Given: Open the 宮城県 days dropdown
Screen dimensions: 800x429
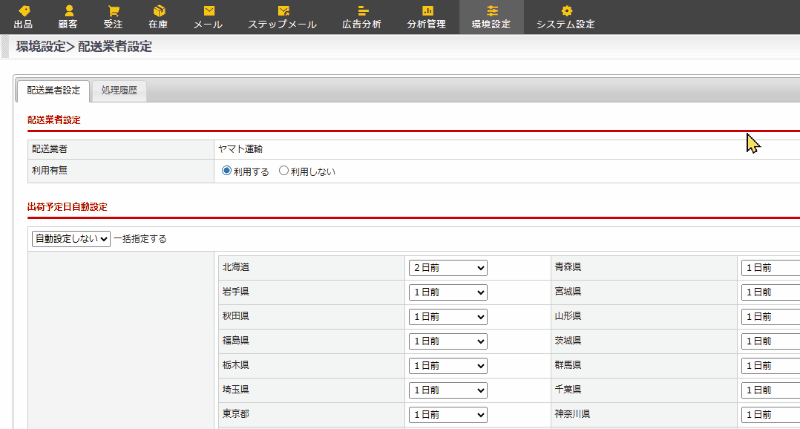Looking at the screenshot, I should point(770,292).
